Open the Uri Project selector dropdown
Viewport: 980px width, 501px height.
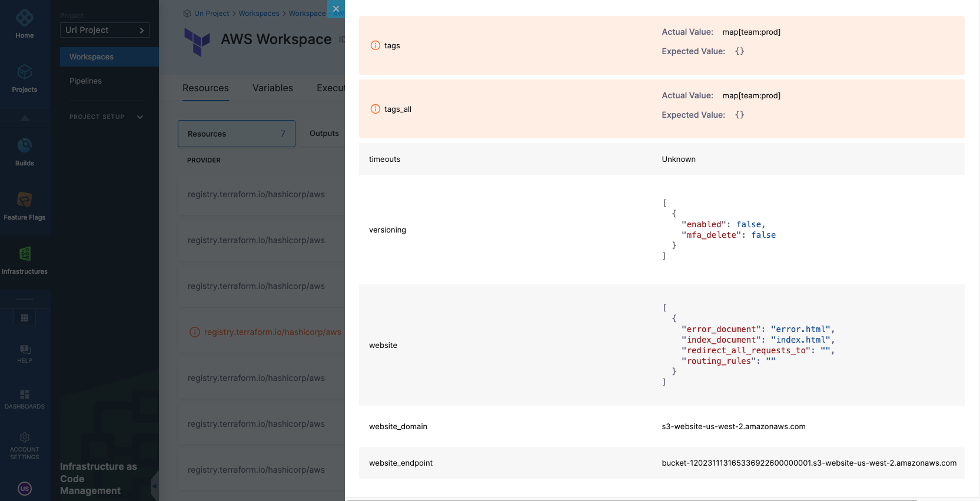click(105, 30)
